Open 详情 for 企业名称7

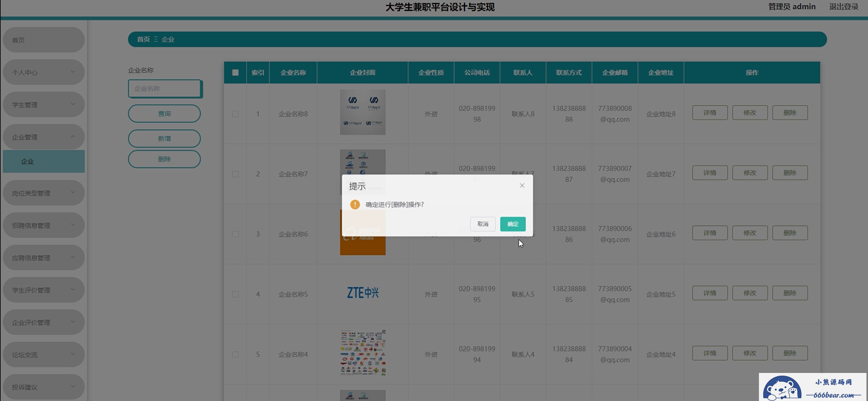tap(710, 173)
